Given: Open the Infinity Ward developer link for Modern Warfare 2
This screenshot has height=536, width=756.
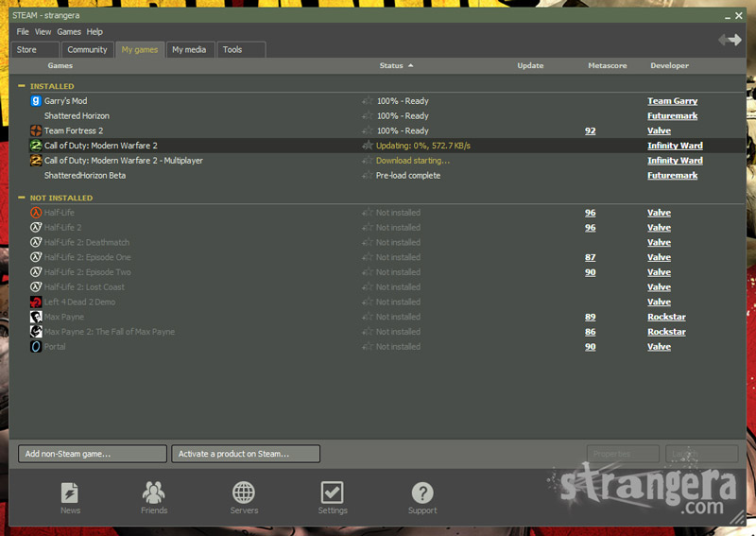Looking at the screenshot, I should point(675,146).
